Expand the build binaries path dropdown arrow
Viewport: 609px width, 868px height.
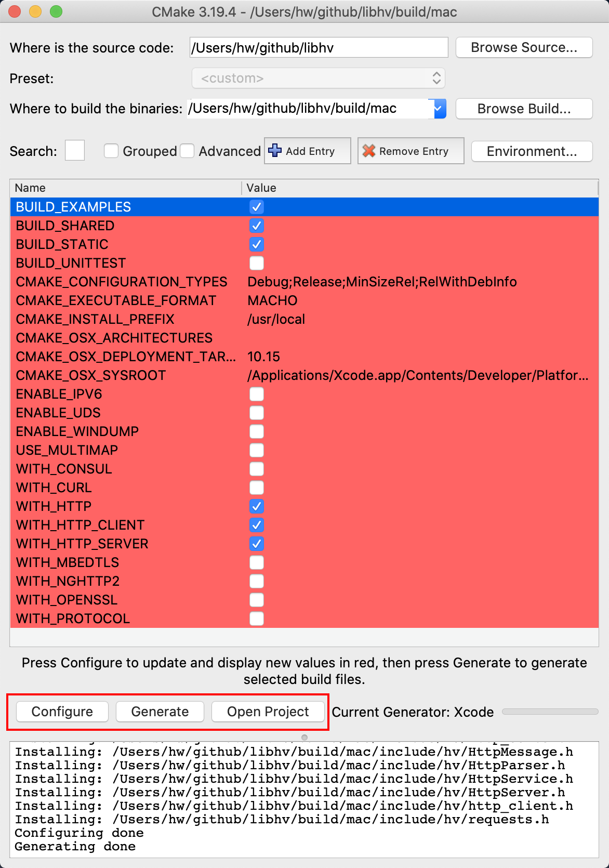[439, 109]
